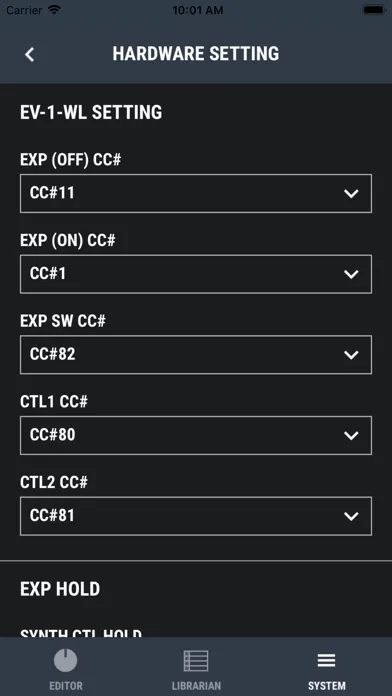Expand the CTL1 CC# chevron
Image resolution: width=392 pixels, height=696 pixels.
click(351, 435)
